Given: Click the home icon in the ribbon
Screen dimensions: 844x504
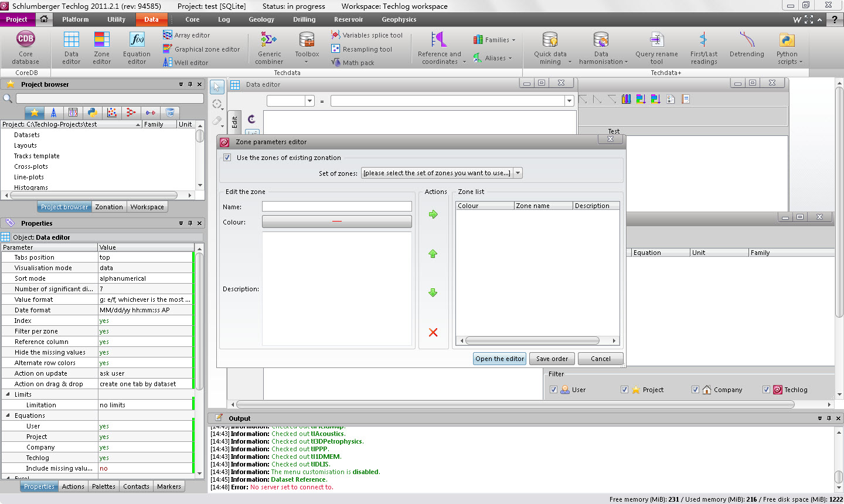Looking at the screenshot, I should tap(44, 19).
